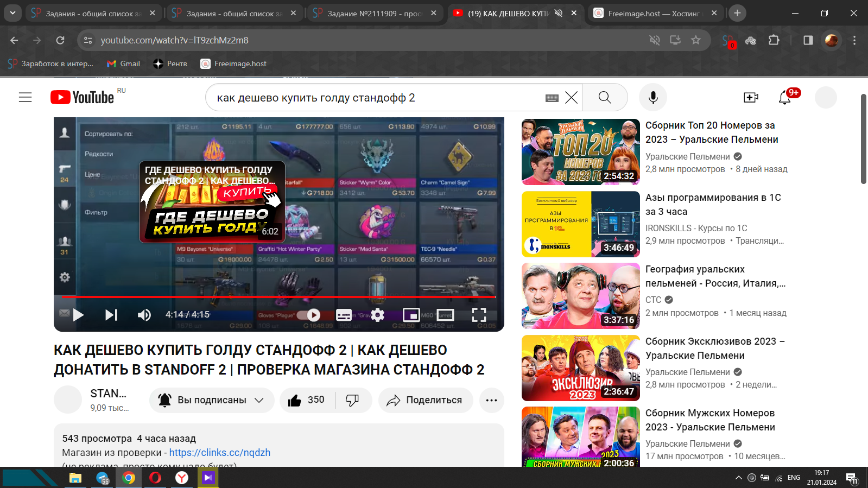
Task: Mute the video player volume
Action: coord(144,315)
